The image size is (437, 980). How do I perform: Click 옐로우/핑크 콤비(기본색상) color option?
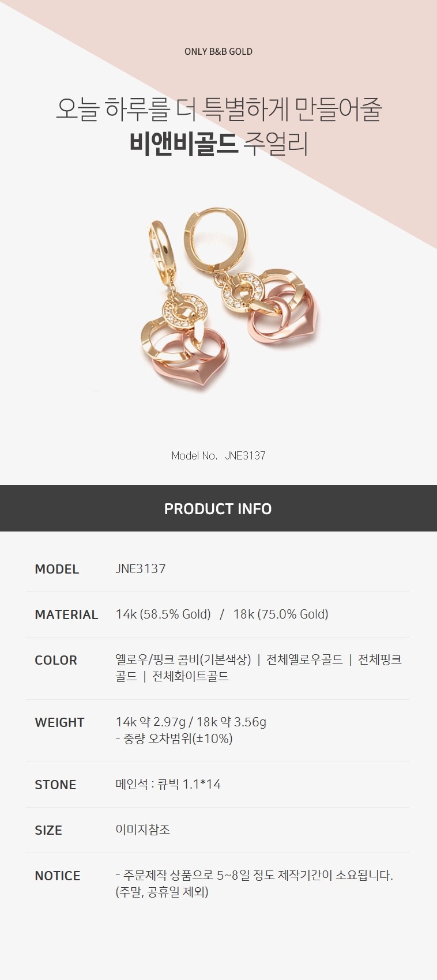(183, 659)
